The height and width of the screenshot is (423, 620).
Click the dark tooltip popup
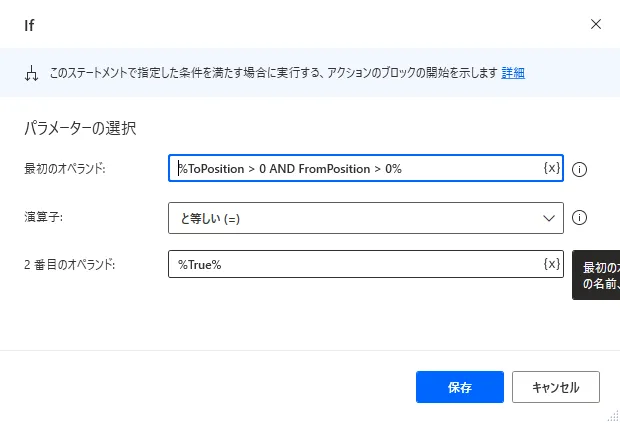(598, 275)
